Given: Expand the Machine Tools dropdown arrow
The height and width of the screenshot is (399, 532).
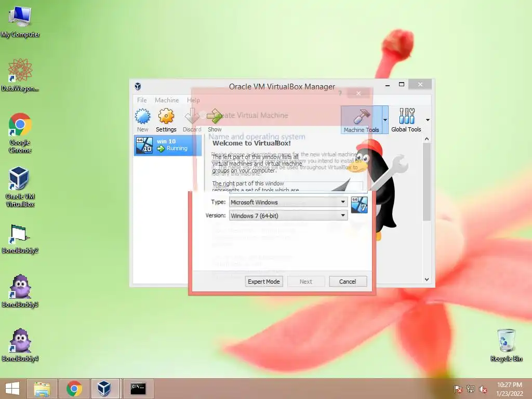Looking at the screenshot, I should [385, 120].
